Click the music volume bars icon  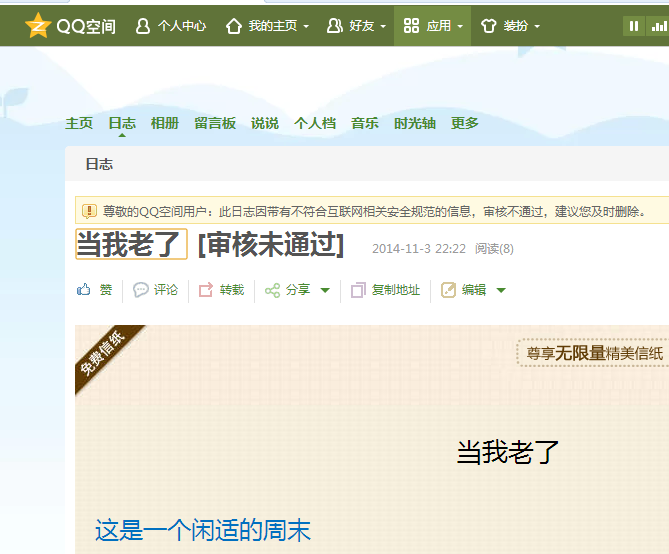[659, 26]
